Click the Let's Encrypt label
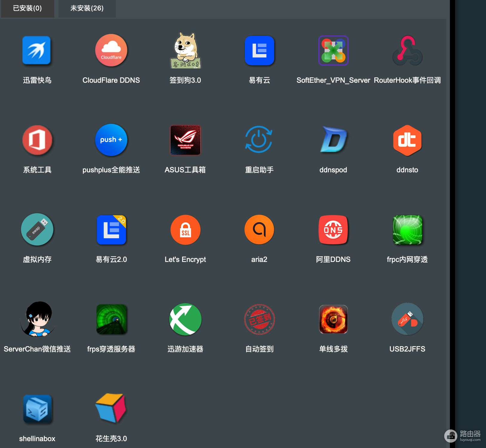The height and width of the screenshot is (448, 486). tap(185, 260)
